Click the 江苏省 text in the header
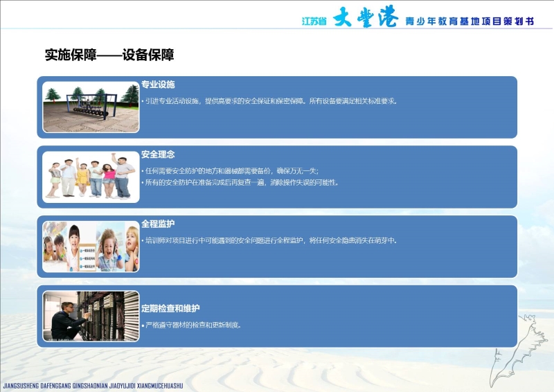The width and height of the screenshot is (554, 392). point(314,21)
